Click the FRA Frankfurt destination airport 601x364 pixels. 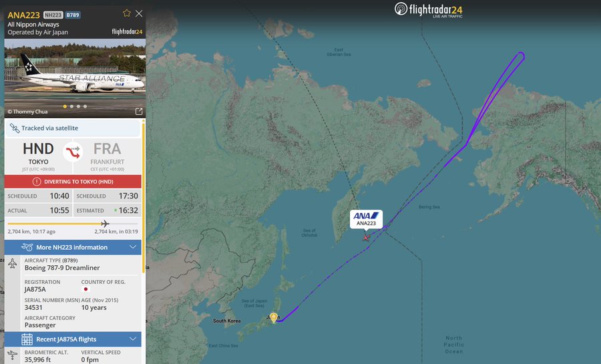click(108, 156)
